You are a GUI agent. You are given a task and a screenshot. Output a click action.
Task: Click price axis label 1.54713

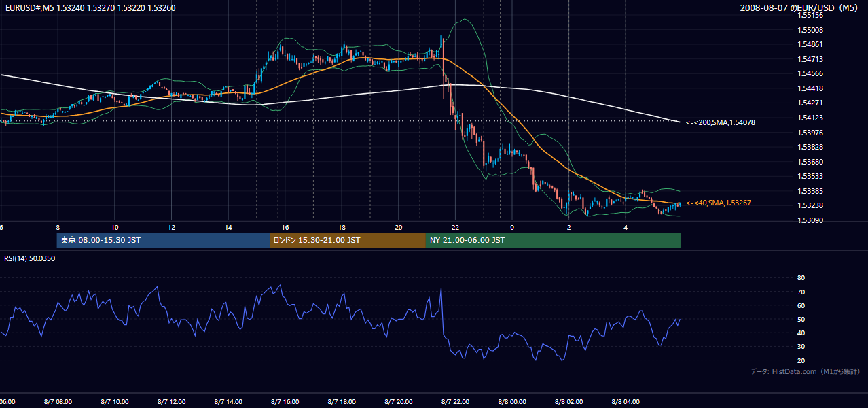pyautogui.click(x=810, y=59)
